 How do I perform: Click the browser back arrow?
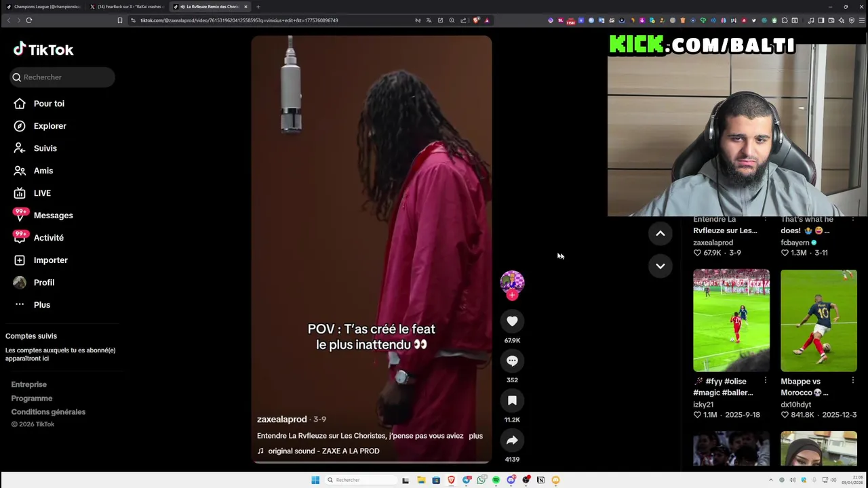click(x=9, y=20)
